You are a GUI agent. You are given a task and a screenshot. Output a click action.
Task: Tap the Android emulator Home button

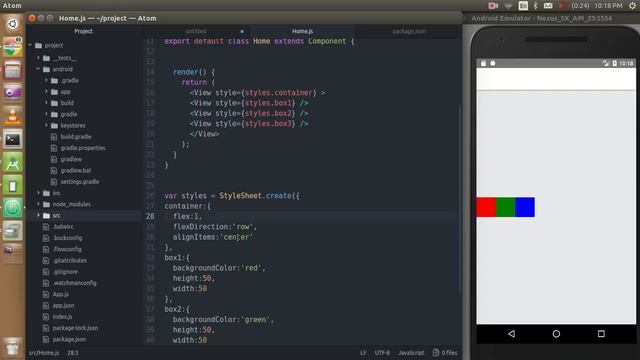(556, 333)
